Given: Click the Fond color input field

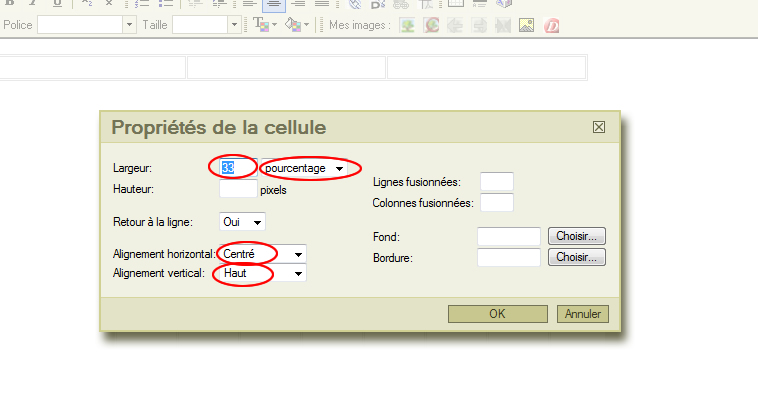Looking at the screenshot, I should pos(509,237).
